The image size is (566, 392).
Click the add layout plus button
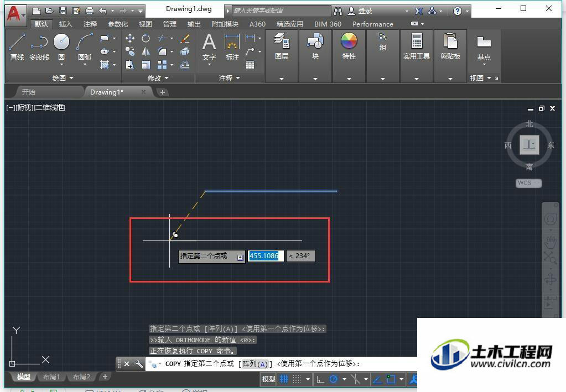(105, 377)
